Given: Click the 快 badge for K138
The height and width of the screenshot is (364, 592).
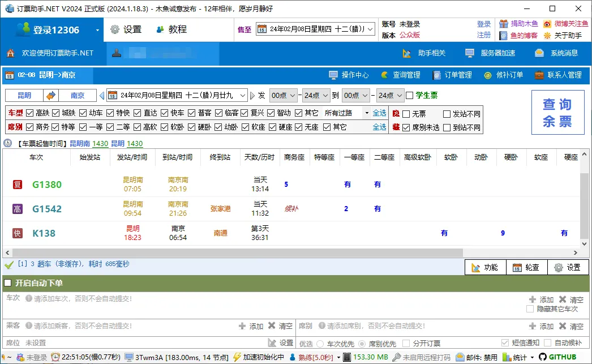Looking at the screenshot, I should (x=18, y=233).
